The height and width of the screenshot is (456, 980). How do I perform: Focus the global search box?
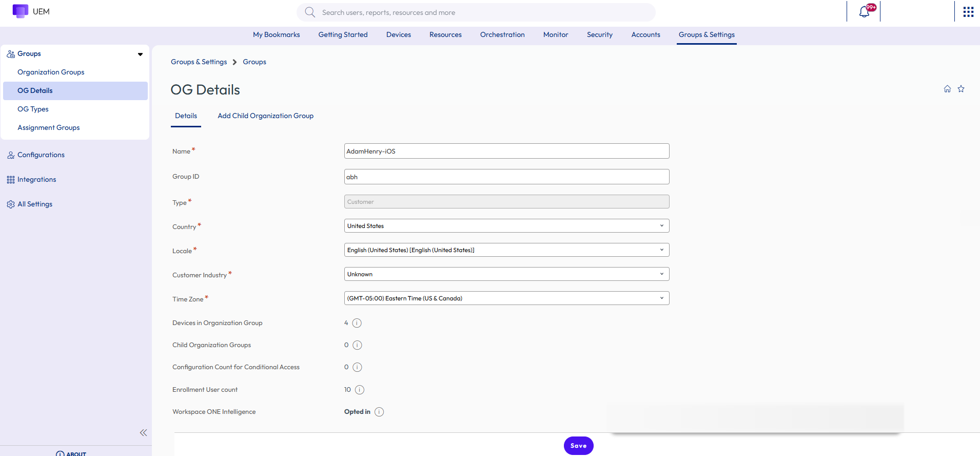point(476,12)
